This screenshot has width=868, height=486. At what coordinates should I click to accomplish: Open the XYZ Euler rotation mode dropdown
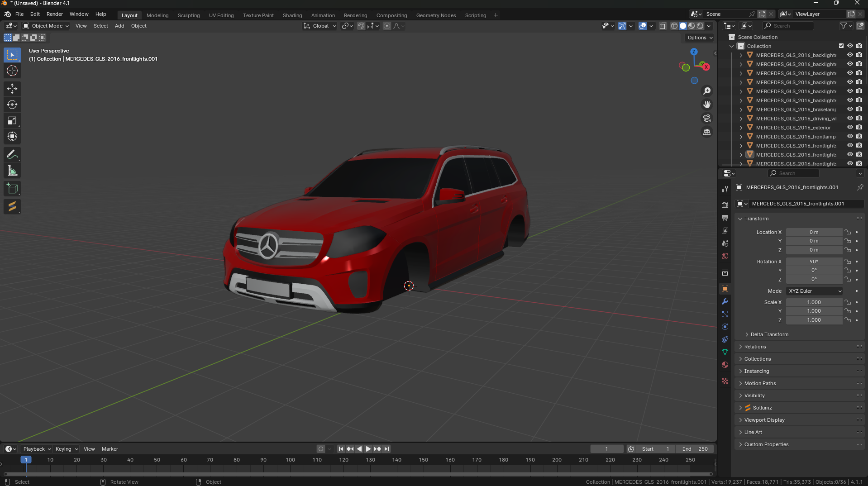[815, 291]
